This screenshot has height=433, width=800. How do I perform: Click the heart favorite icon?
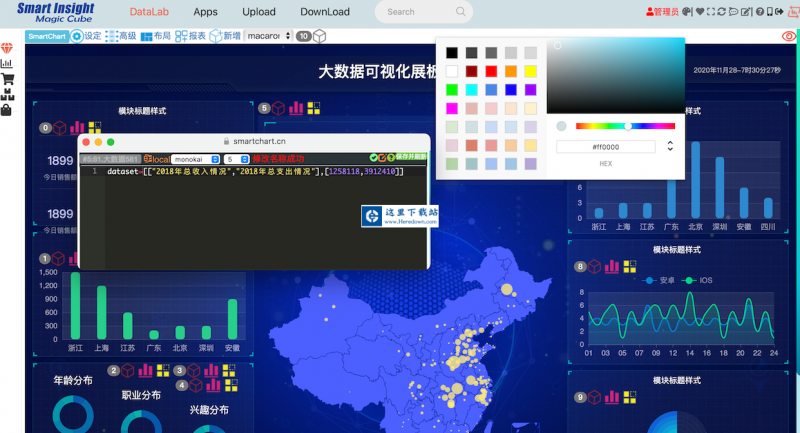pos(699,12)
